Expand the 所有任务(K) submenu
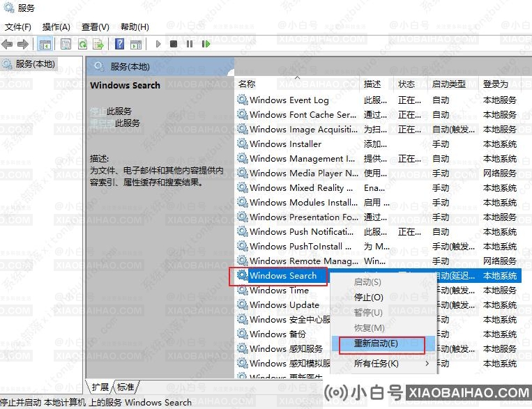532x409 pixels. pos(377,364)
